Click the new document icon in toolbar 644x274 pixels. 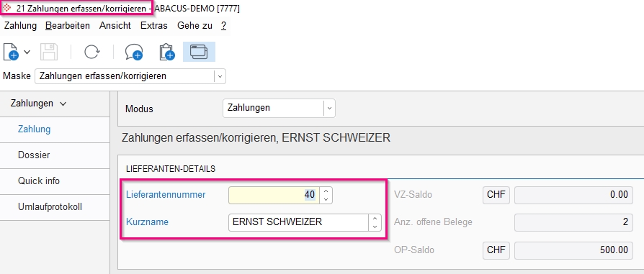[x=11, y=52]
